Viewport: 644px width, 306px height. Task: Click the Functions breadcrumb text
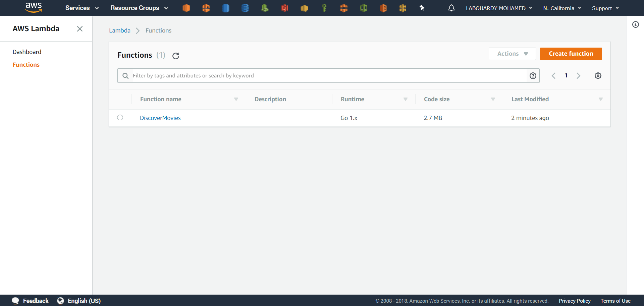158,30
